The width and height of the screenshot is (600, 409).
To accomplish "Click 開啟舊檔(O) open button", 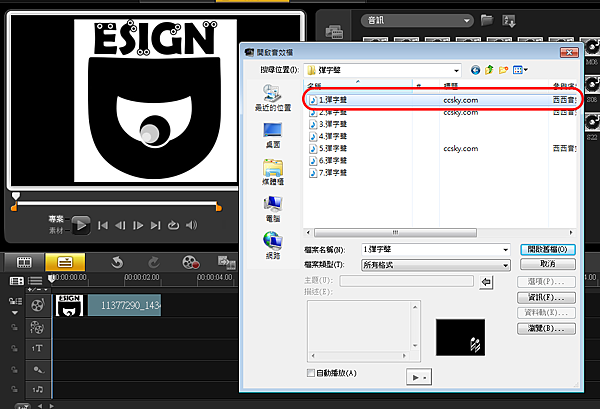I will pyautogui.click(x=548, y=249).
